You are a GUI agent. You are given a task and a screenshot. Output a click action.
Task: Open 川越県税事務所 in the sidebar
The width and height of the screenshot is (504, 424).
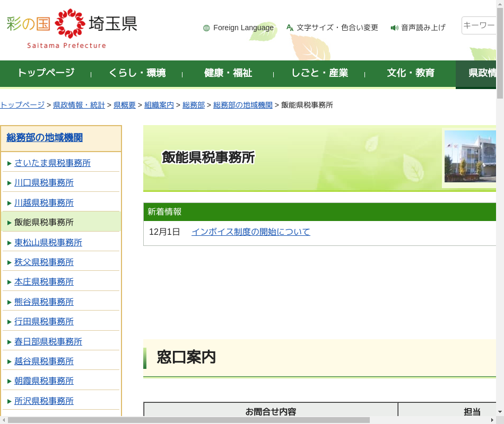[x=44, y=203]
